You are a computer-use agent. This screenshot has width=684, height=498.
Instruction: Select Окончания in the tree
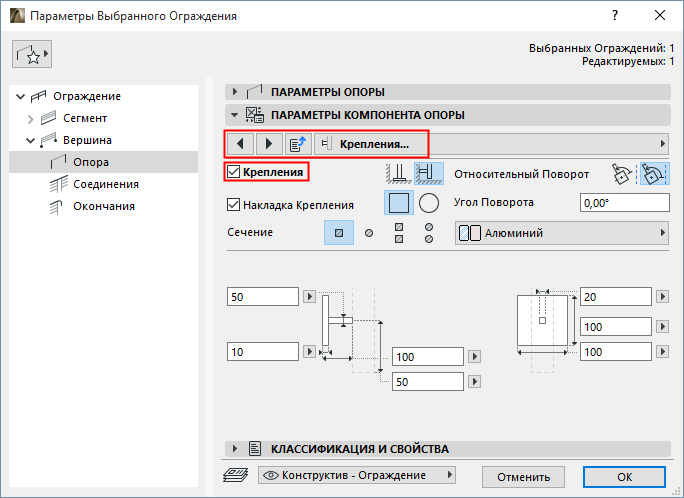point(104,206)
